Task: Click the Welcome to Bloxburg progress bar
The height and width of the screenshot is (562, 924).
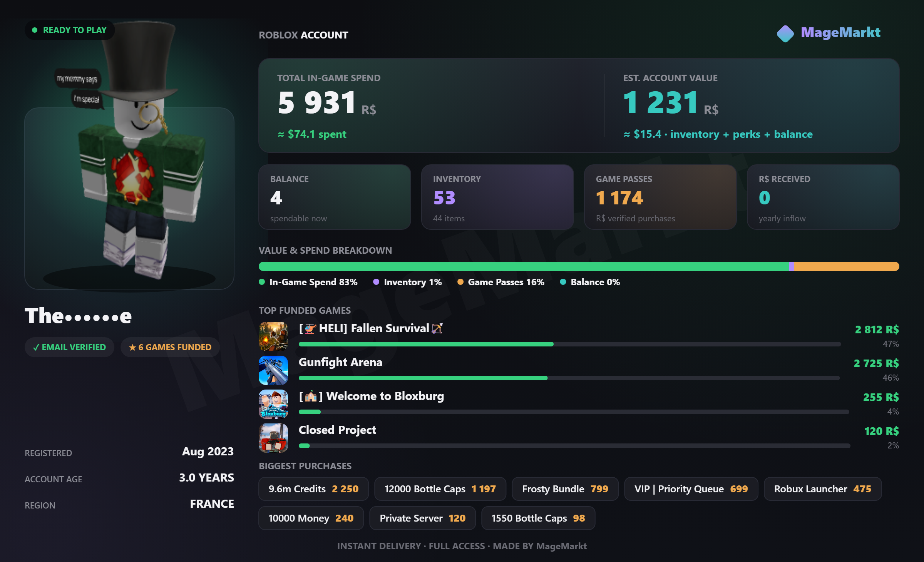Action: (x=574, y=412)
